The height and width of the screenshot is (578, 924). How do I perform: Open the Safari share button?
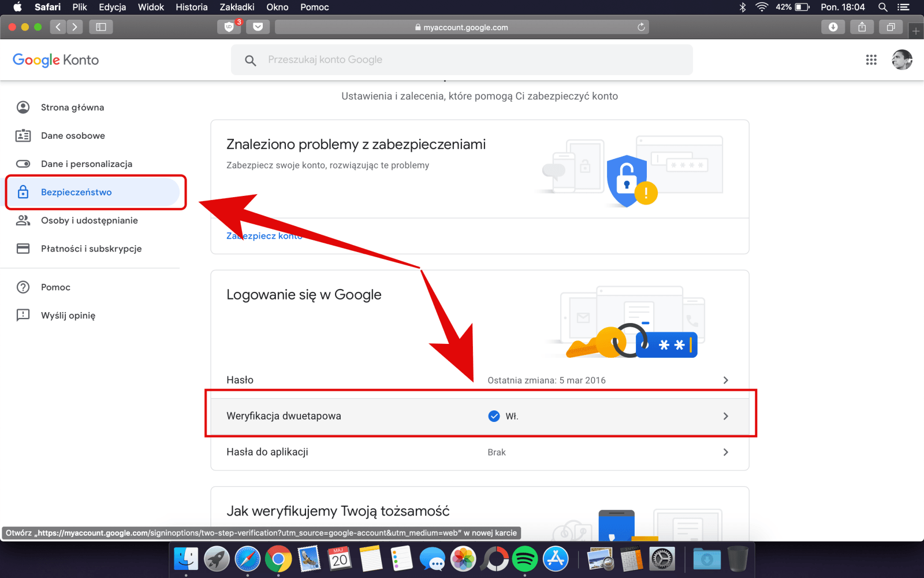(862, 27)
